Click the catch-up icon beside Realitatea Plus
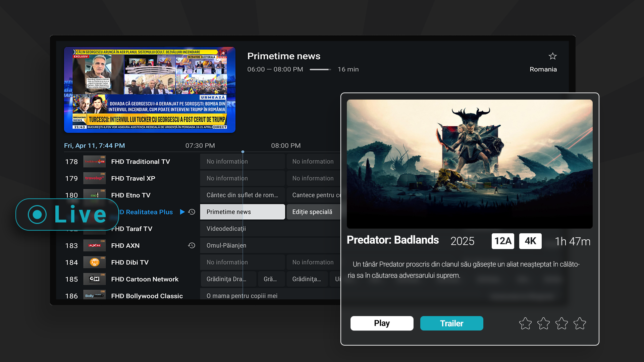 (192, 212)
